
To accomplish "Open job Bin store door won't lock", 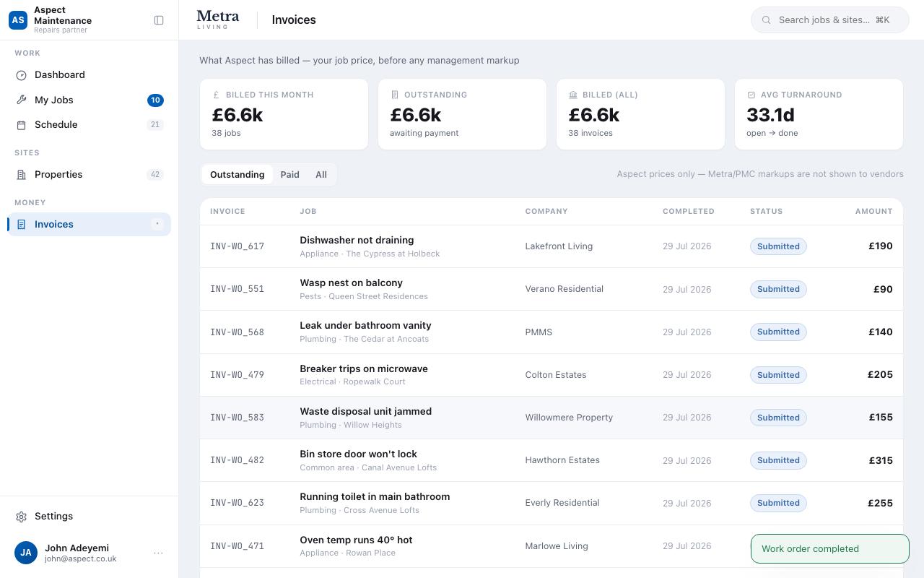I will pyautogui.click(x=359, y=454).
